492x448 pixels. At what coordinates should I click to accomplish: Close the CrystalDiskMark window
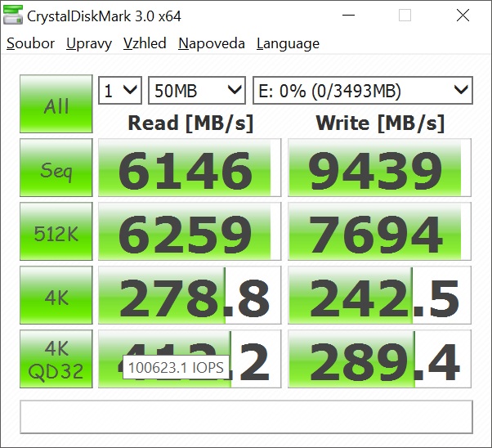tap(463, 15)
